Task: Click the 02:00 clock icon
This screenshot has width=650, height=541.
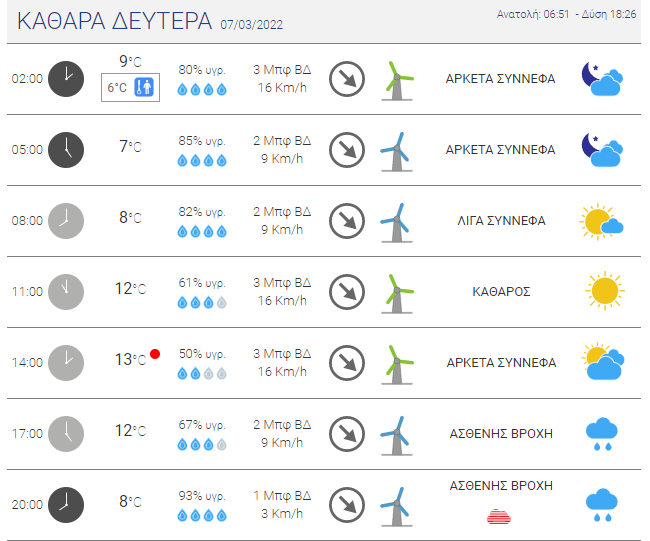Action: pos(67,78)
